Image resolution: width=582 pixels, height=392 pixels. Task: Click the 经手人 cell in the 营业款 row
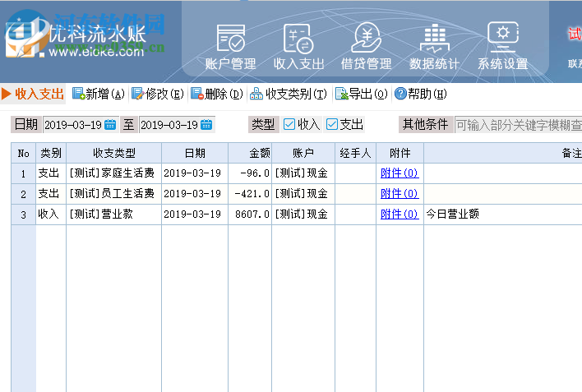pos(356,214)
